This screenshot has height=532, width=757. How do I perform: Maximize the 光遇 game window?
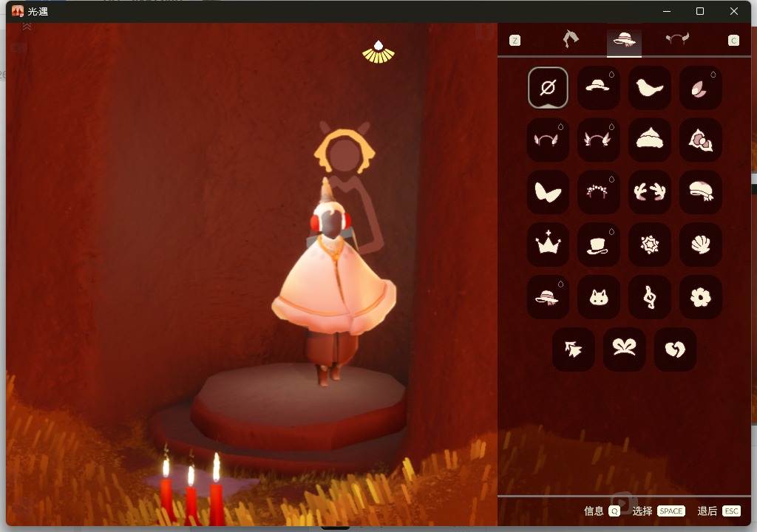(x=700, y=11)
